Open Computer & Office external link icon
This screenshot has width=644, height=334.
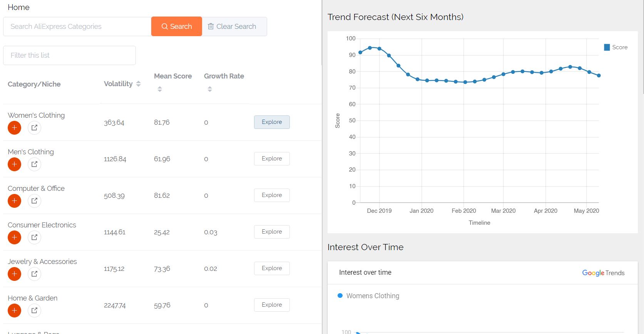pyautogui.click(x=34, y=201)
